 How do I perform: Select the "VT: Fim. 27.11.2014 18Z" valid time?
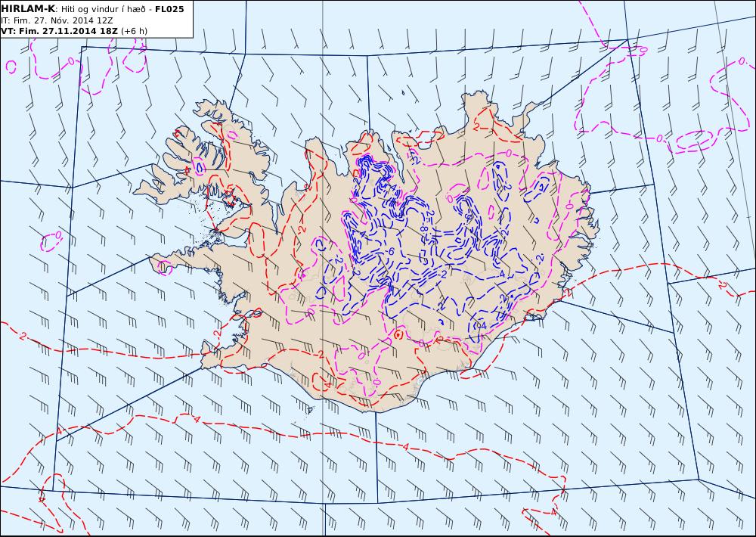[59, 31]
